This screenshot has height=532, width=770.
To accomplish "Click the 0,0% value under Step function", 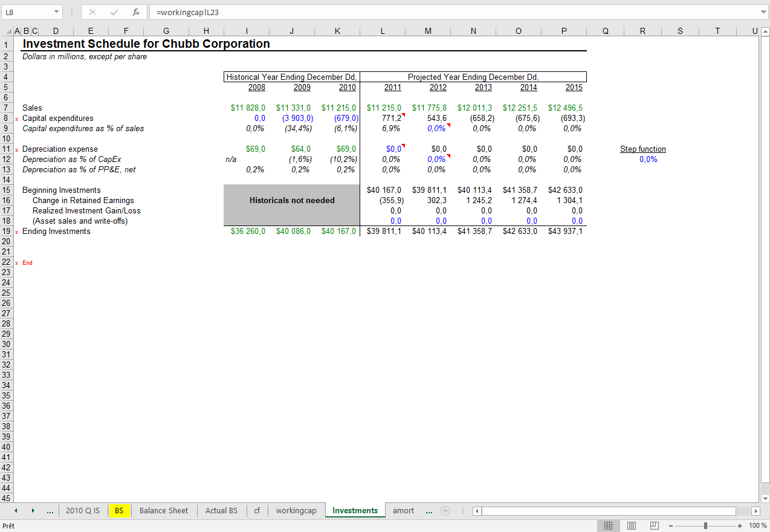I will point(648,159).
